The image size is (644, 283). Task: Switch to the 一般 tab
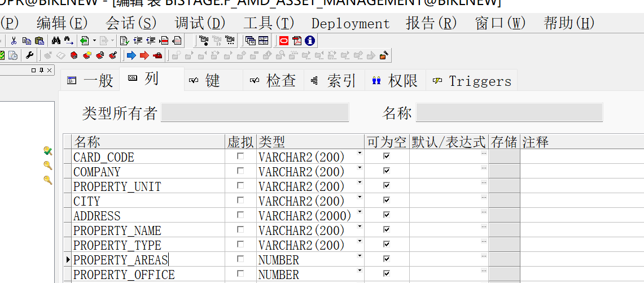click(x=90, y=81)
